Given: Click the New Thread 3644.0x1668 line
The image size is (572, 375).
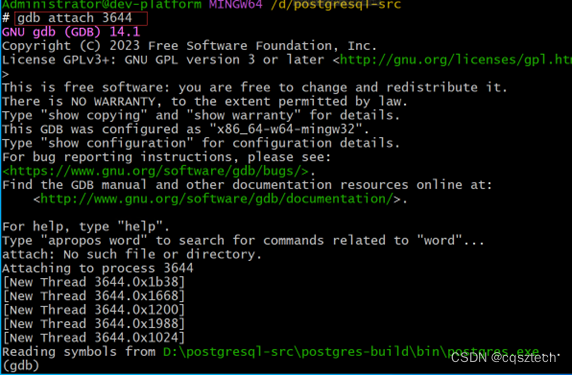Looking at the screenshot, I should [94, 296].
